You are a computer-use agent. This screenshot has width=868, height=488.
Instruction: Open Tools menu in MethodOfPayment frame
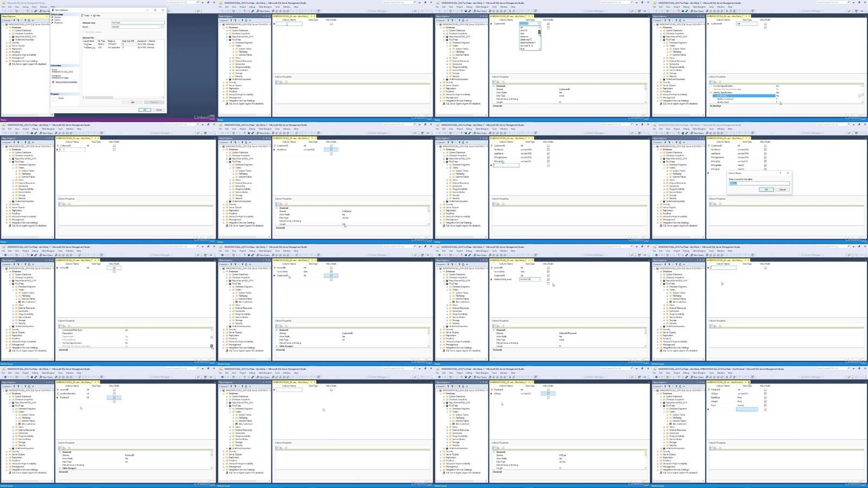[x=494, y=251]
